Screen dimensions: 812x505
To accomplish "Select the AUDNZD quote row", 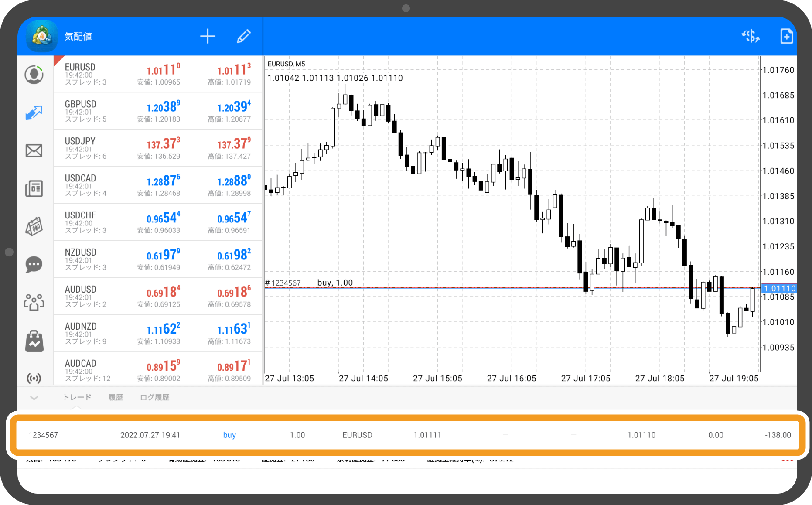I will coord(158,333).
